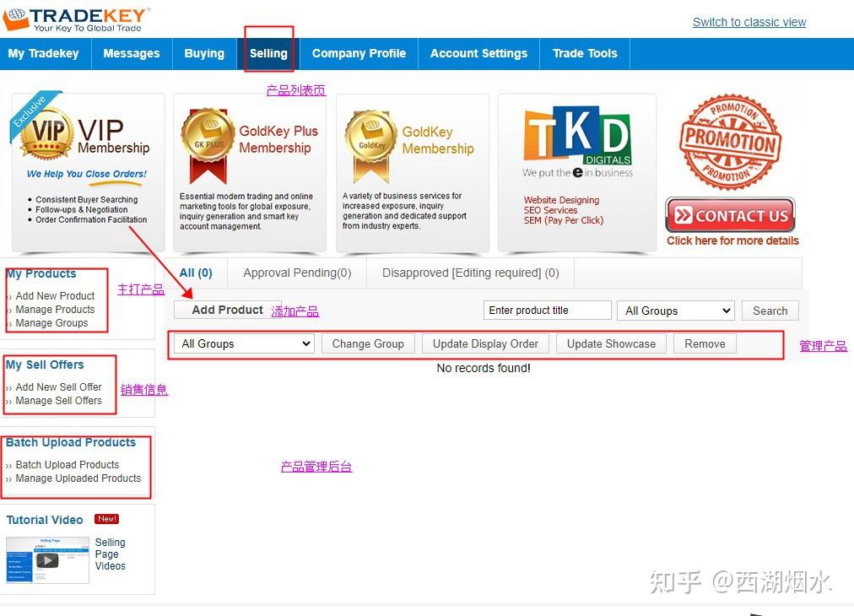Play the Selling Page tutorial video
The width and height of the screenshot is (854, 616).
tap(46, 559)
